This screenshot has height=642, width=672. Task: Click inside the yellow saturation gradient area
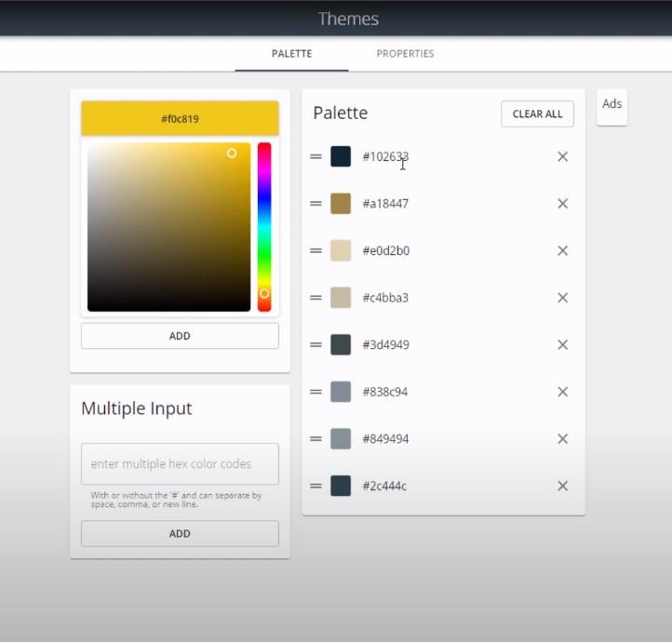pos(168,227)
